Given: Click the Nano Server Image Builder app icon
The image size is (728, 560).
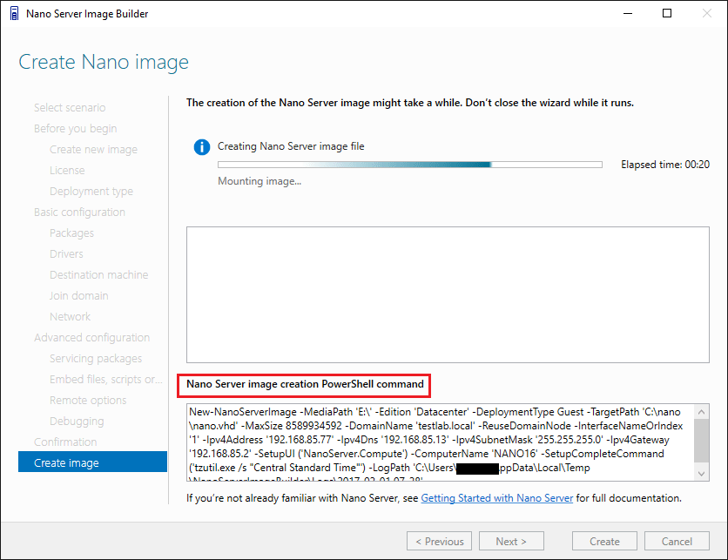Looking at the screenshot, I should pos(15,13).
